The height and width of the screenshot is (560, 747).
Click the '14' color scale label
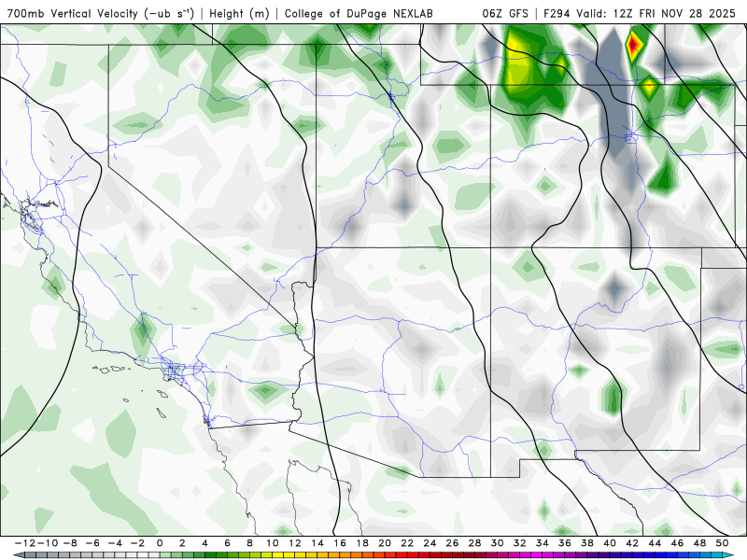click(317, 543)
